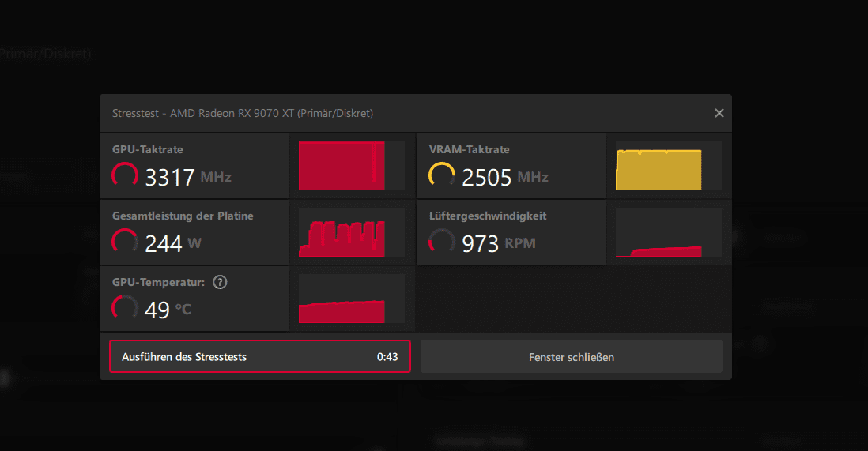Click the 'GPU-Taktrate' label
The height and width of the screenshot is (451, 868).
point(147,149)
